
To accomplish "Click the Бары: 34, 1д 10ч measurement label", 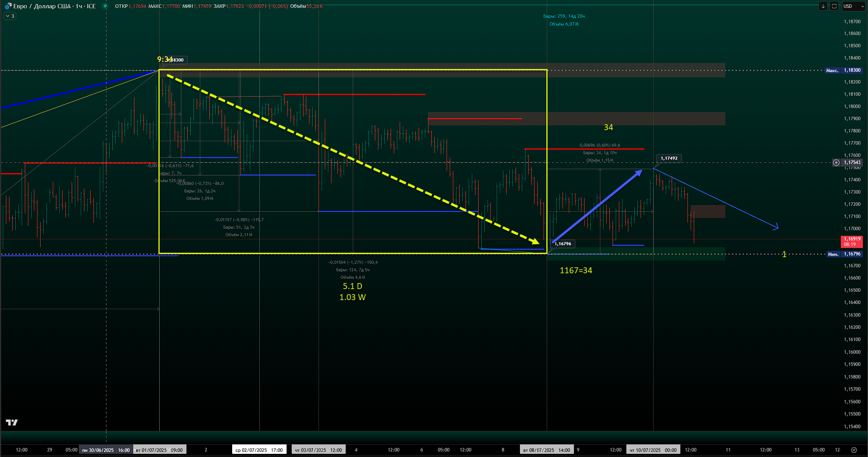I will coord(600,153).
